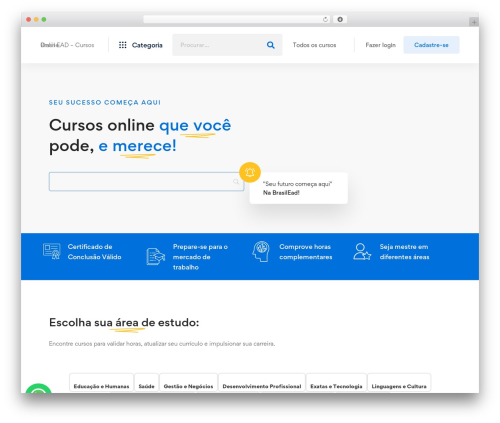Click 'Comprove horas complementares' text
The height and width of the screenshot is (423, 500).
[x=306, y=252]
